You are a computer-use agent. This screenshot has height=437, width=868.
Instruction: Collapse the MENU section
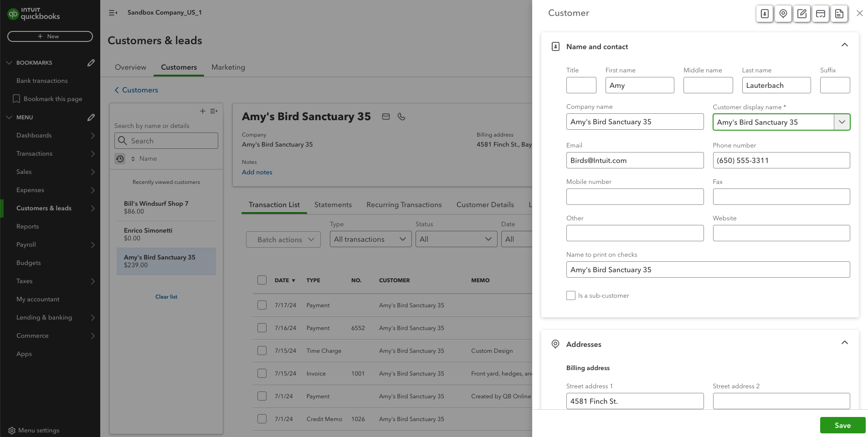(9, 117)
